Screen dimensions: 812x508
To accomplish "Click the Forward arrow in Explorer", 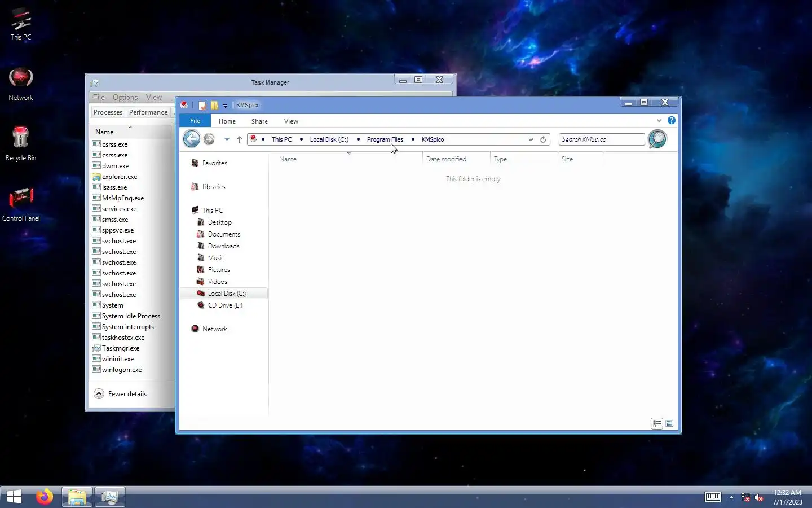I will coord(209,139).
